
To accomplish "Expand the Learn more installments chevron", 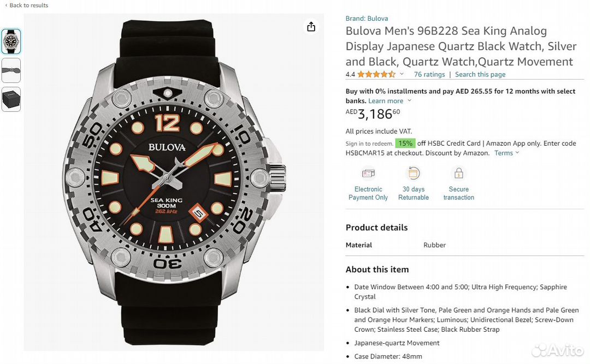I will click(410, 101).
